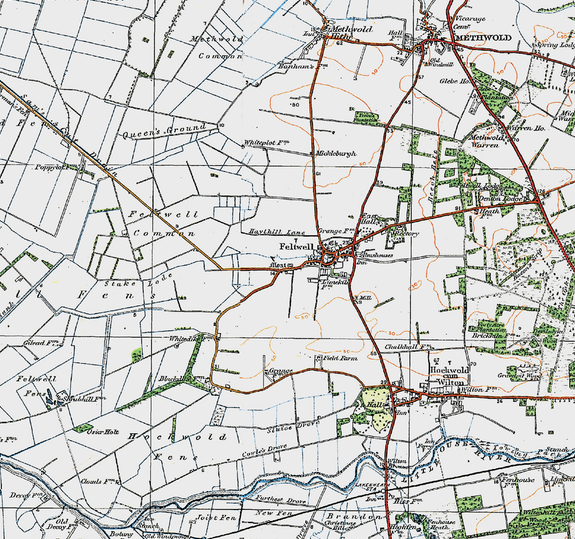Click the Hayhill Lane label

point(277,232)
